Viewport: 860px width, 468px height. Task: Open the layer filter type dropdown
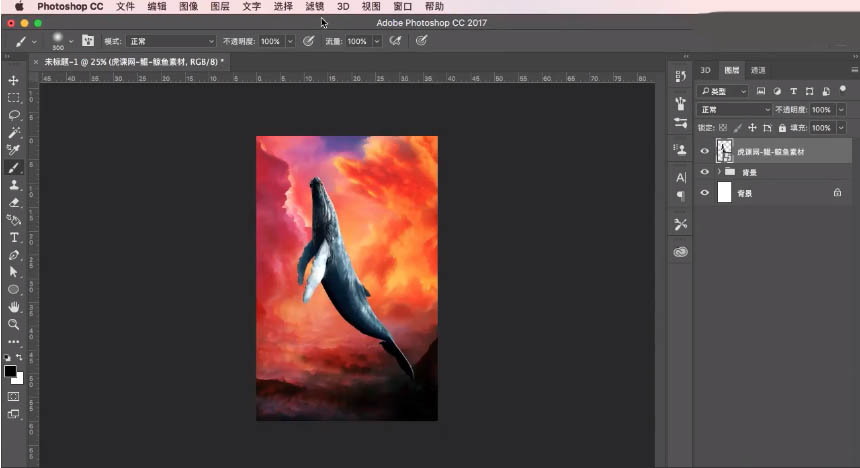(x=723, y=91)
